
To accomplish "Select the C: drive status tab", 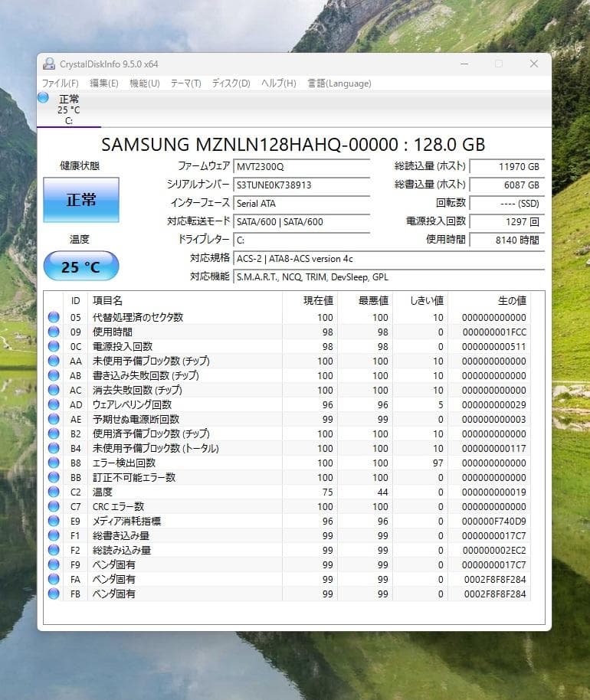I will [69, 109].
